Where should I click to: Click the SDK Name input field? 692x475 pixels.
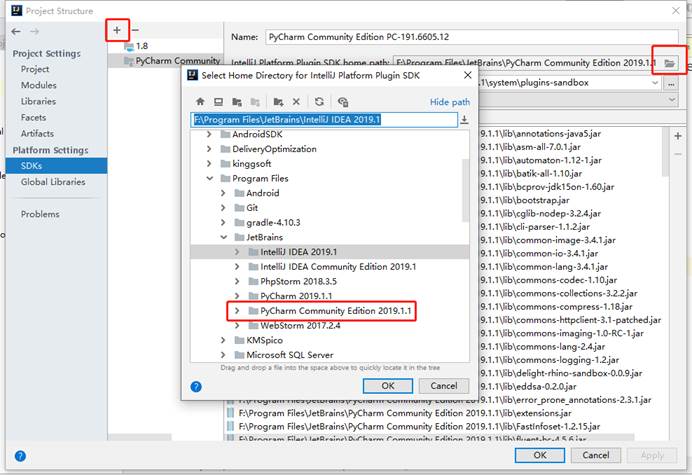472,37
